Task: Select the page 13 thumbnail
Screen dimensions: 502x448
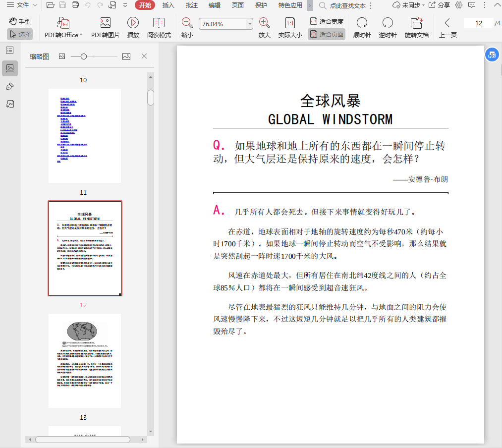Action: pyautogui.click(x=84, y=360)
